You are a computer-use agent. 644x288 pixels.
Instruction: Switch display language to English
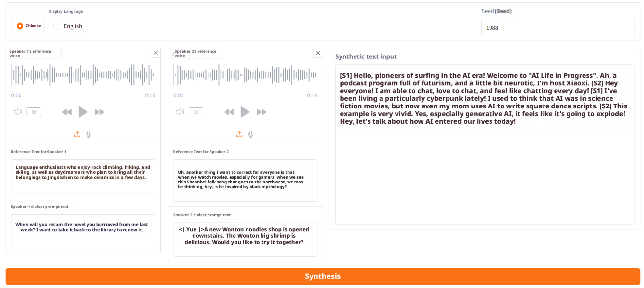(x=57, y=26)
